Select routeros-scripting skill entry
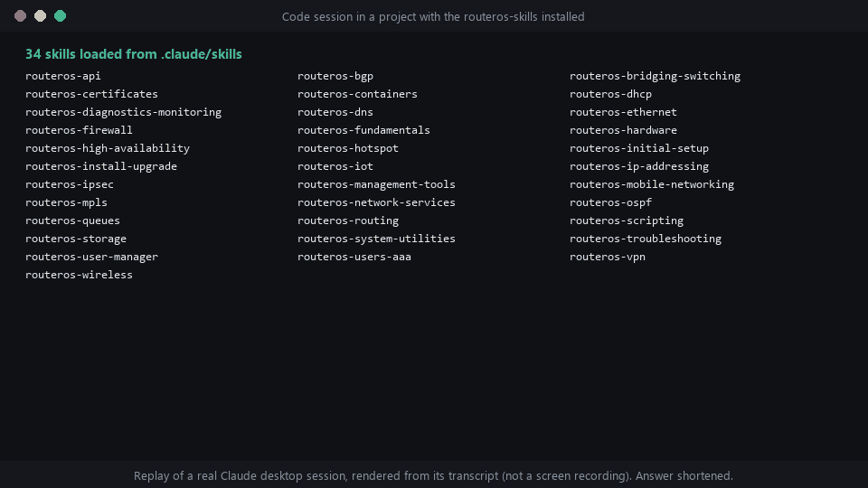 pyautogui.click(x=627, y=221)
